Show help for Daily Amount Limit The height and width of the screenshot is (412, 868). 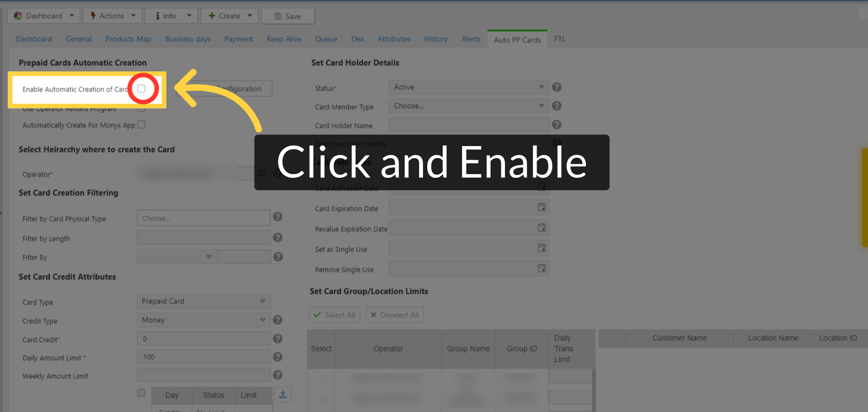pos(278,357)
